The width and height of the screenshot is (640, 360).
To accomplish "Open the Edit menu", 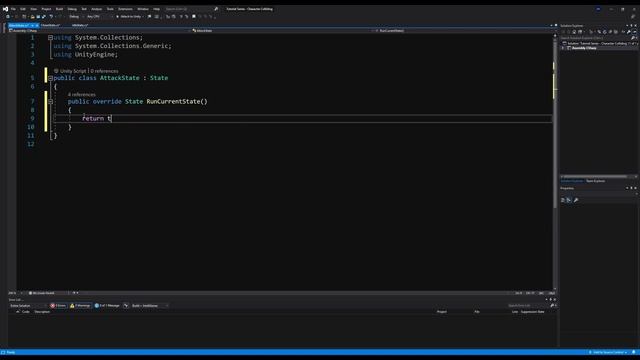I will point(23,9).
